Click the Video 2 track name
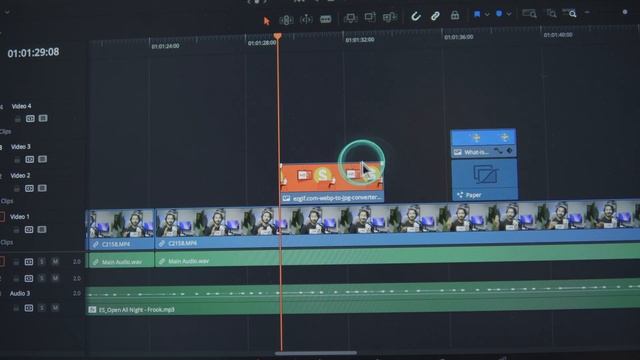 20,176
